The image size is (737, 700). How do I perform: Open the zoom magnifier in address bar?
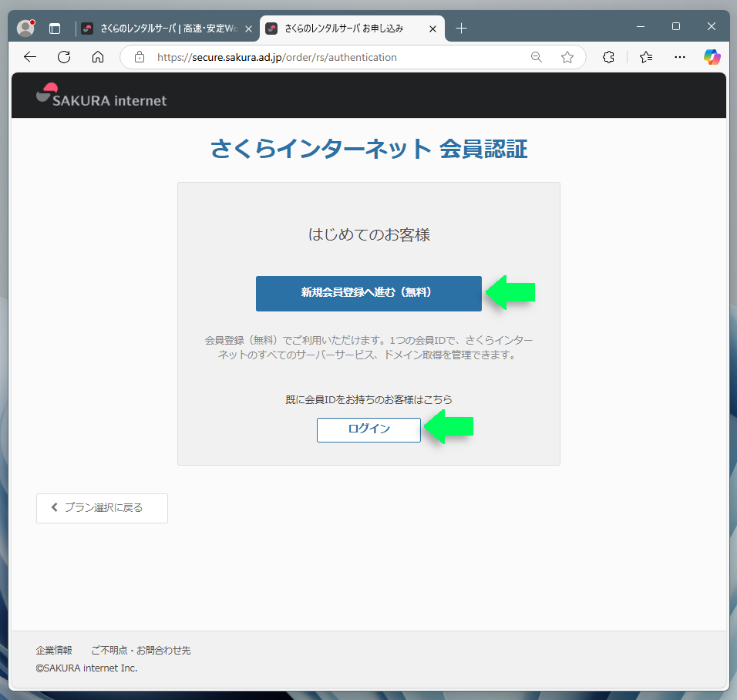click(x=537, y=57)
